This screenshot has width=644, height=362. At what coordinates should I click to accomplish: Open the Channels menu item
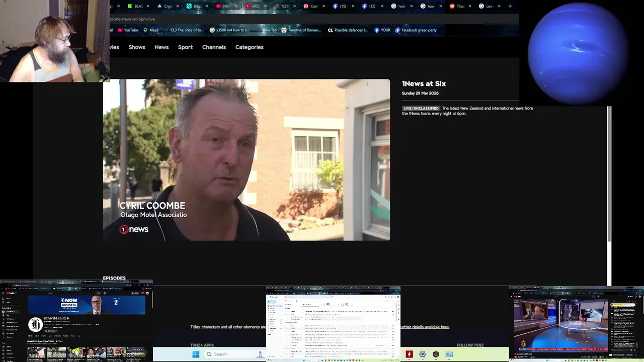point(214,47)
